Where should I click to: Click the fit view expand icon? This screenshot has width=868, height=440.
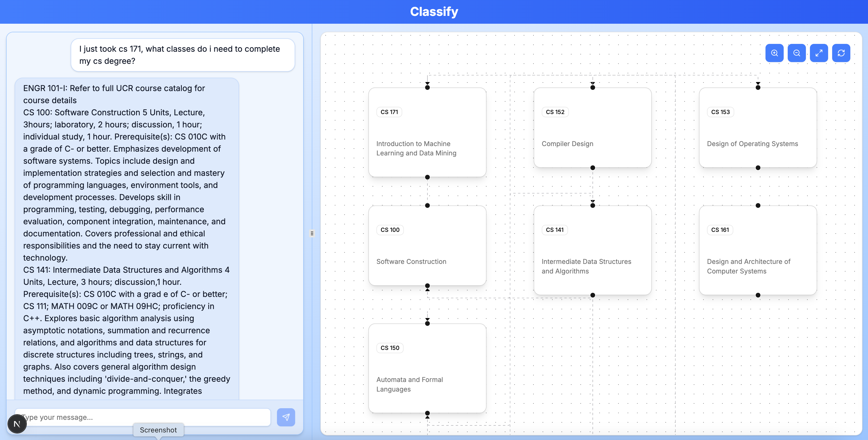pos(819,53)
